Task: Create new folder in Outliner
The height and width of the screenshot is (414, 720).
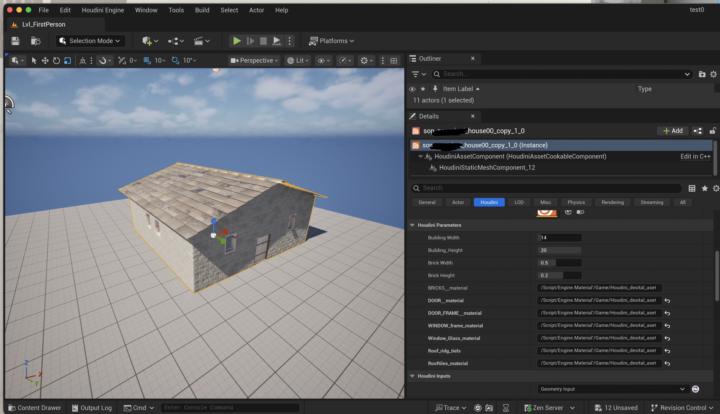Action: pyautogui.click(x=702, y=74)
